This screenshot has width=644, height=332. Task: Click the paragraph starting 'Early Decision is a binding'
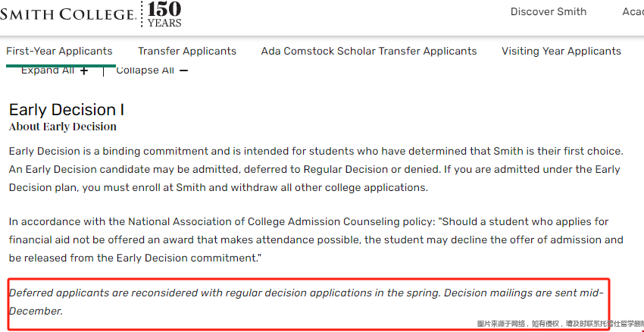(316, 169)
